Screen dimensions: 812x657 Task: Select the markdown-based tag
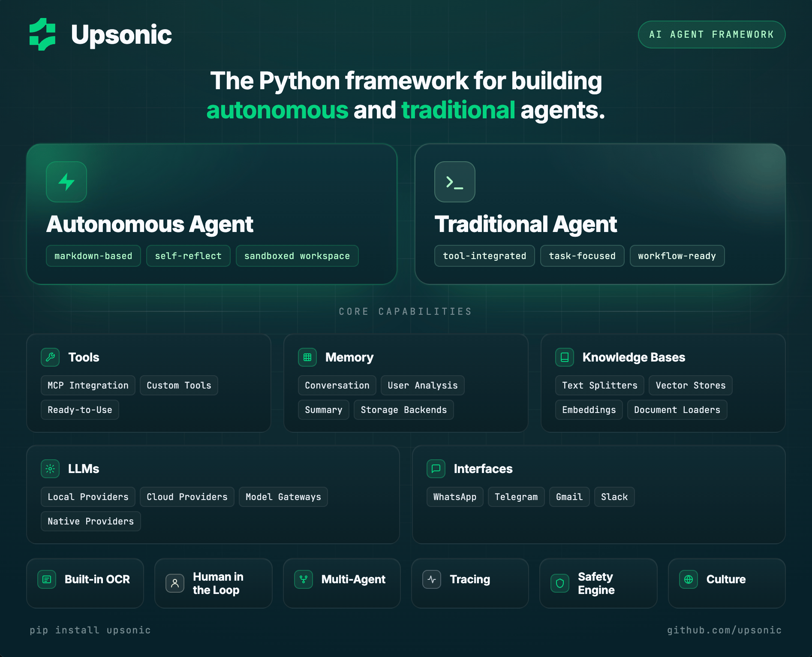[93, 256]
